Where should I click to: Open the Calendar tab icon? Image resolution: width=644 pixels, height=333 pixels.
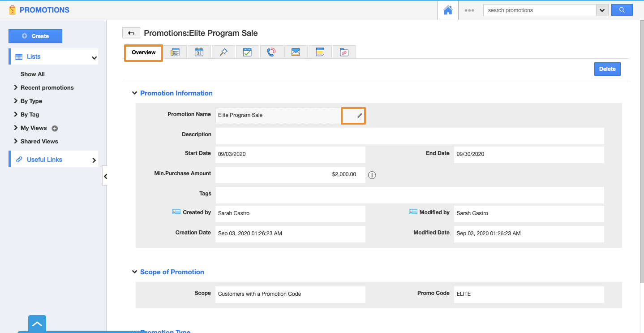click(199, 52)
